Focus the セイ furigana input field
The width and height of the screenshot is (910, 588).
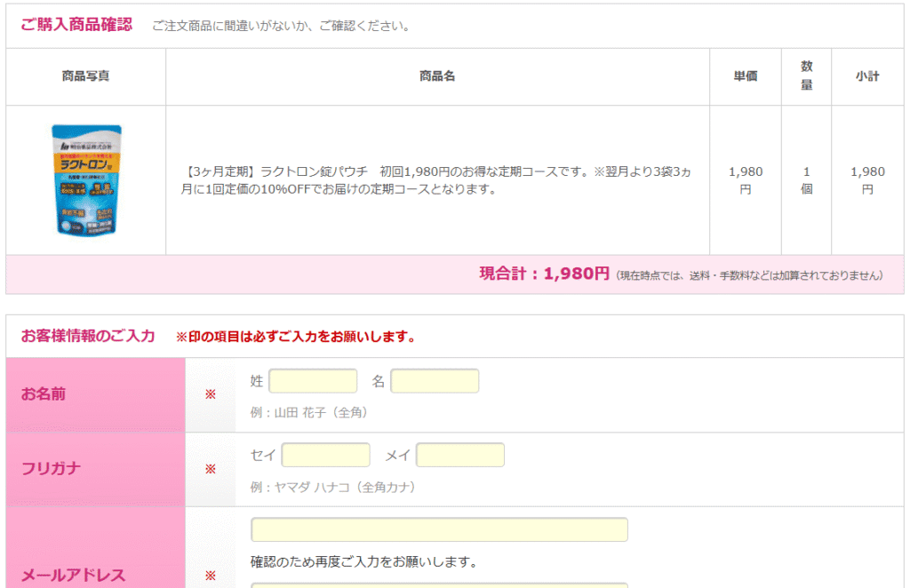(325, 455)
